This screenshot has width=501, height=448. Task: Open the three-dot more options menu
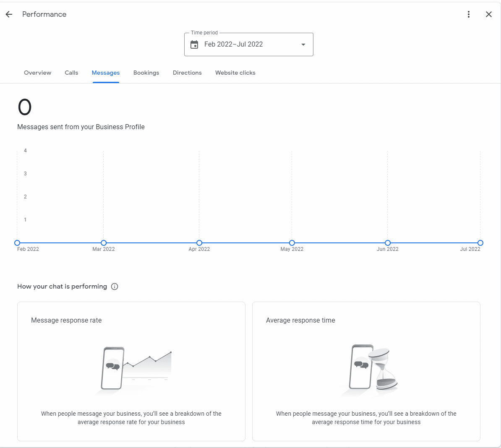click(469, 14)
